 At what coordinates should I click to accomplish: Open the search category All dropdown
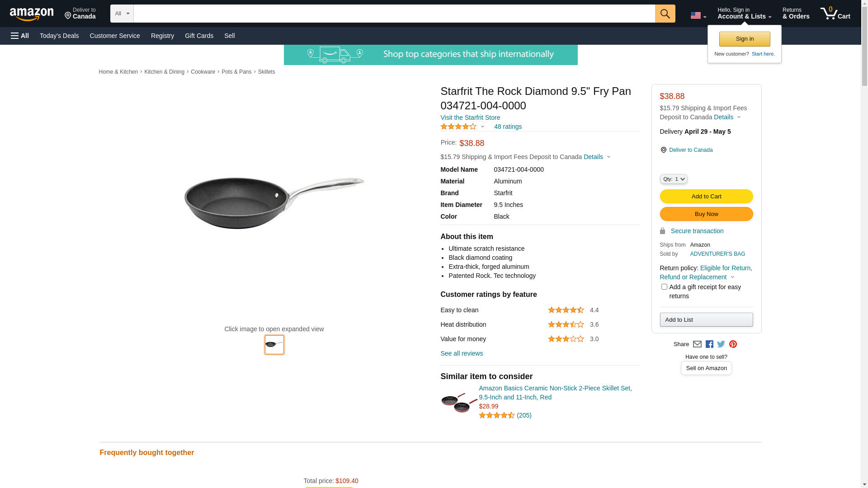(x=122, y=14)
